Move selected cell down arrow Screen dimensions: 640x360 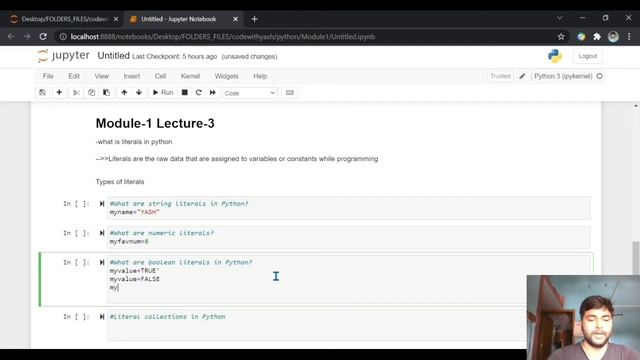tap(139, 93)
